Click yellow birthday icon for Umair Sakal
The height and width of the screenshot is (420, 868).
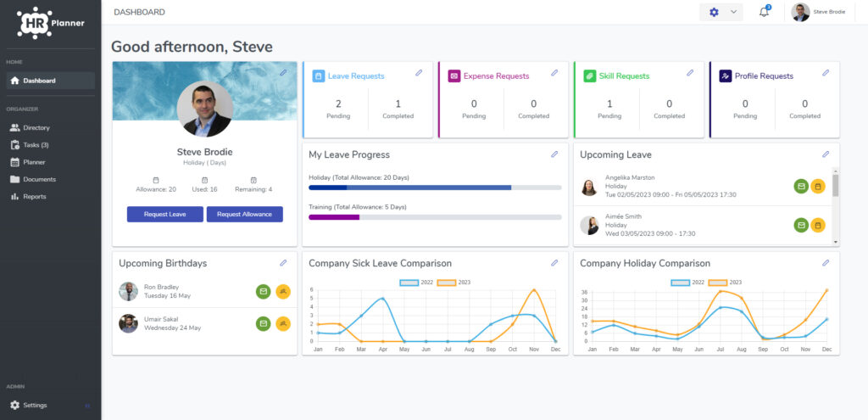click(x=283, y=323)
